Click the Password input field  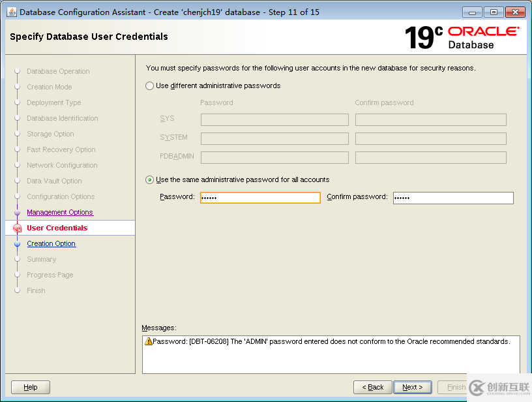pos(260,198)
